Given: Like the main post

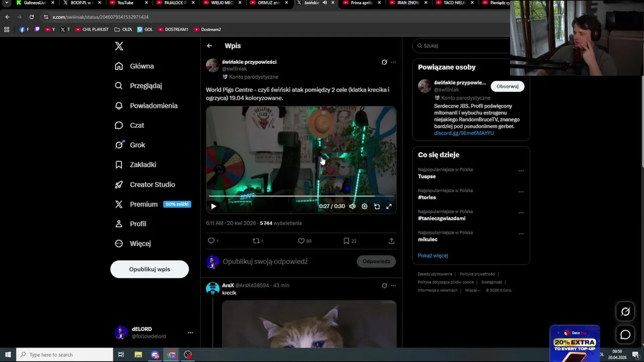Looking at the screenshot, I should [x=301, y=241].
